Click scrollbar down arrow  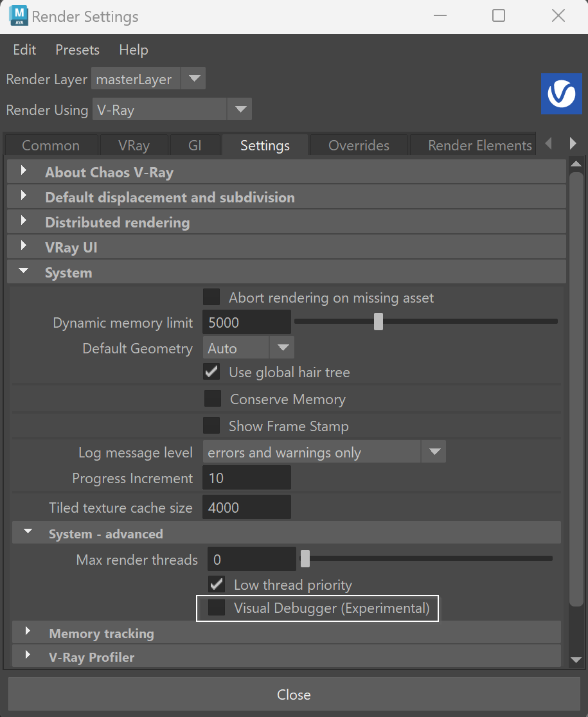click(576, 660)
